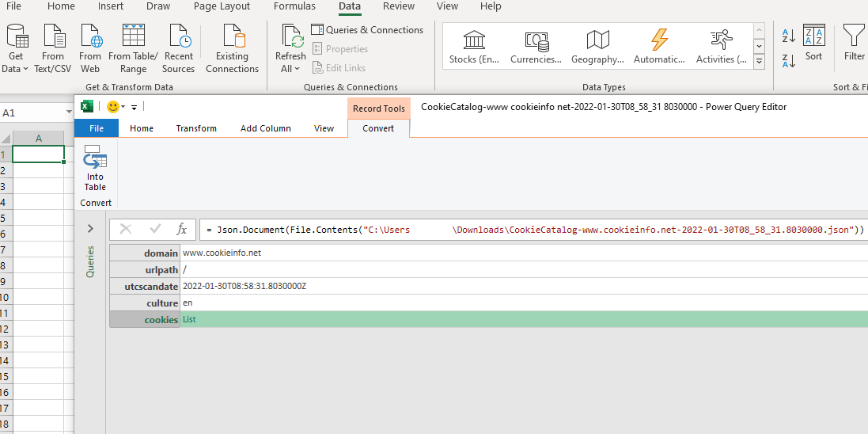Image resolution: width=868 pixels, height=434 pixels.
Task: Open Queries & Connections pane
Action: pos(368,30)
